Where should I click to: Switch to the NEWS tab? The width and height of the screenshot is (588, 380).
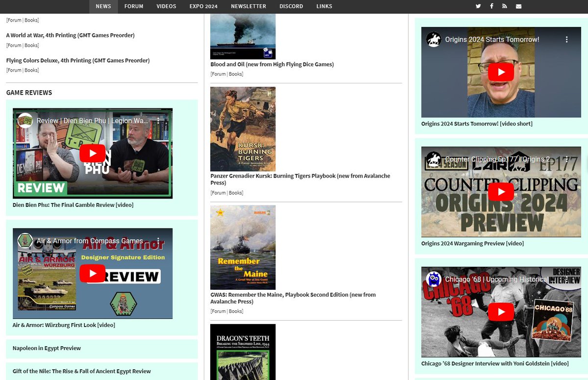tap(103, 6)
